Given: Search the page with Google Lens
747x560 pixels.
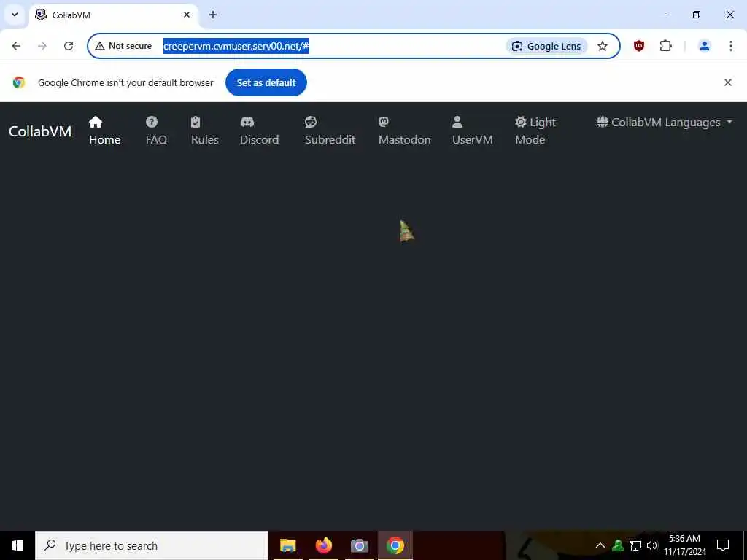Looking at the screenshot, I should pyautogui.click(x=546, y=46).
